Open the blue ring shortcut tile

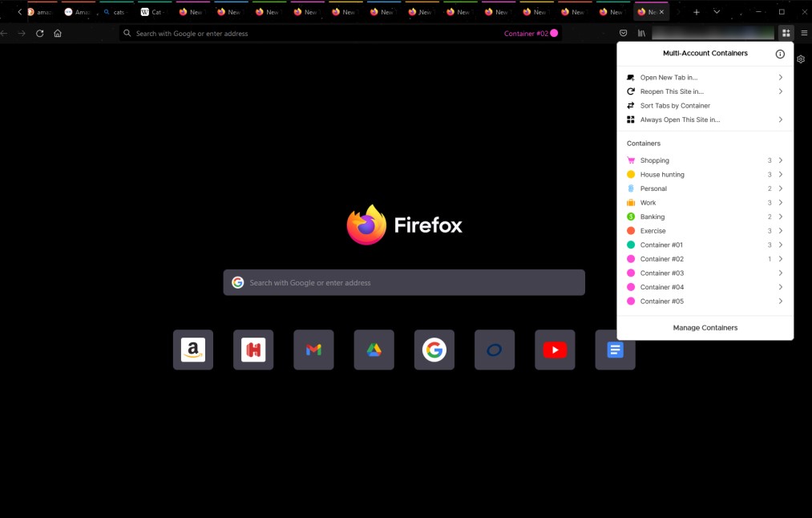(x=495, y=350)
